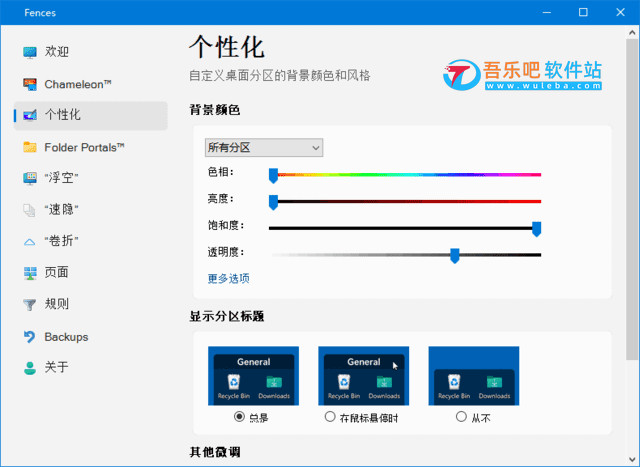Click the "速隐" sidebar icon
640x467 pixels.
(x=29, y=210)
